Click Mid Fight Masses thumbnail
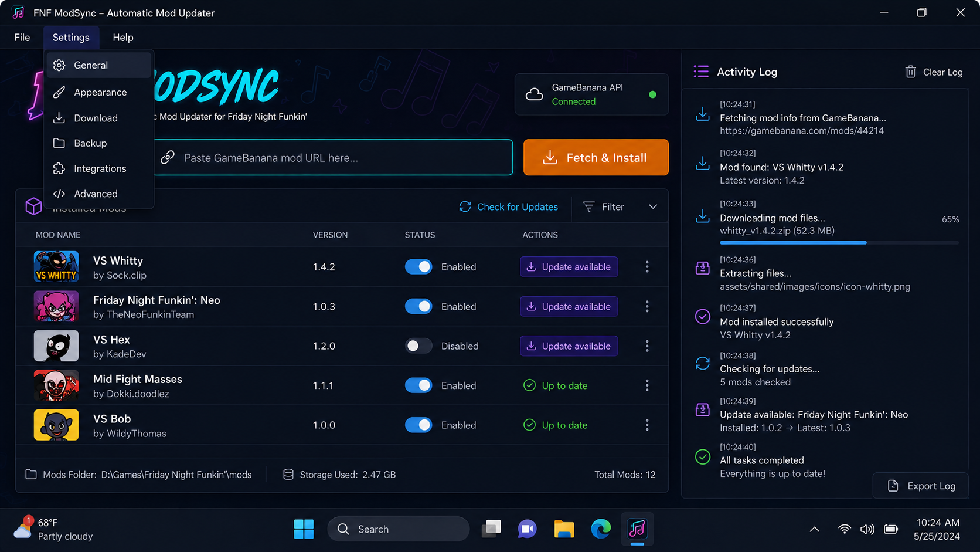 pos(56,385)
